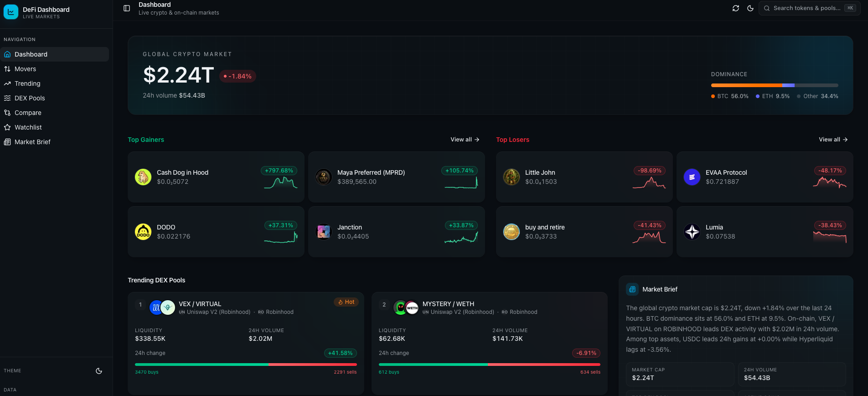Screen dimensions: 868x396
Task: Open the Janction gainer card
Action: click(x=397, y=232)
